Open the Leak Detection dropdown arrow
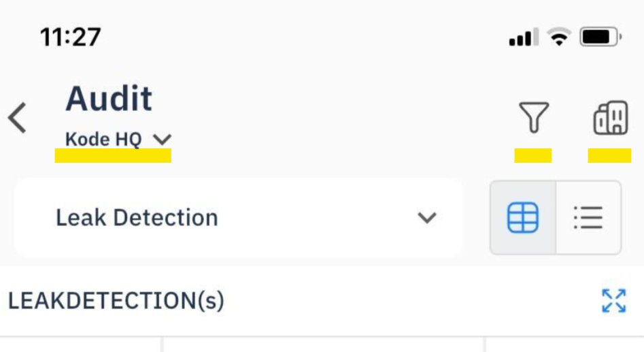Viewport: 644px width, 352px height. coord(426,218)
